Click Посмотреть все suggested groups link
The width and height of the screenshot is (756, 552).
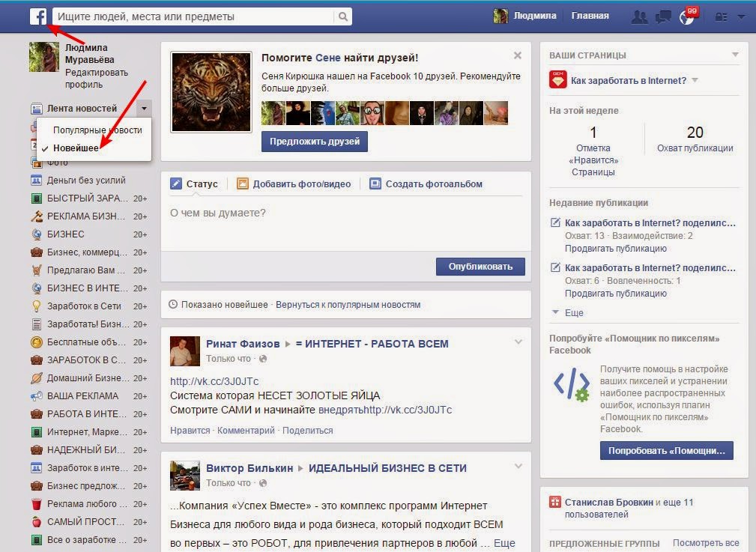[706, 543]
